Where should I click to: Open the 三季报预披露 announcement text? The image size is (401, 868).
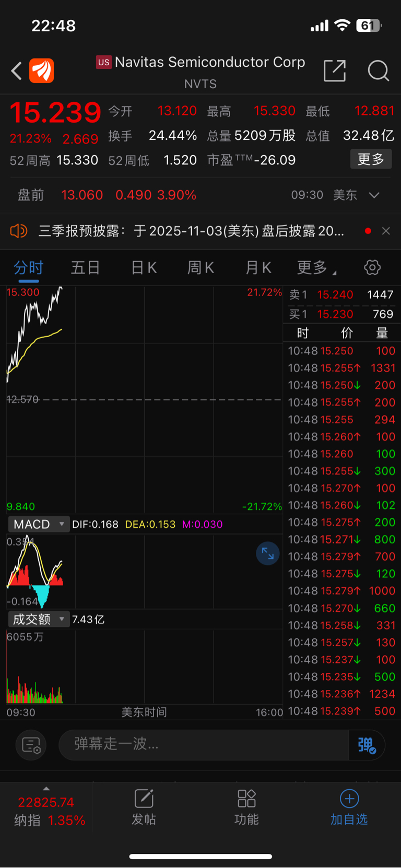pyautogui.click(x=191, y=231)
